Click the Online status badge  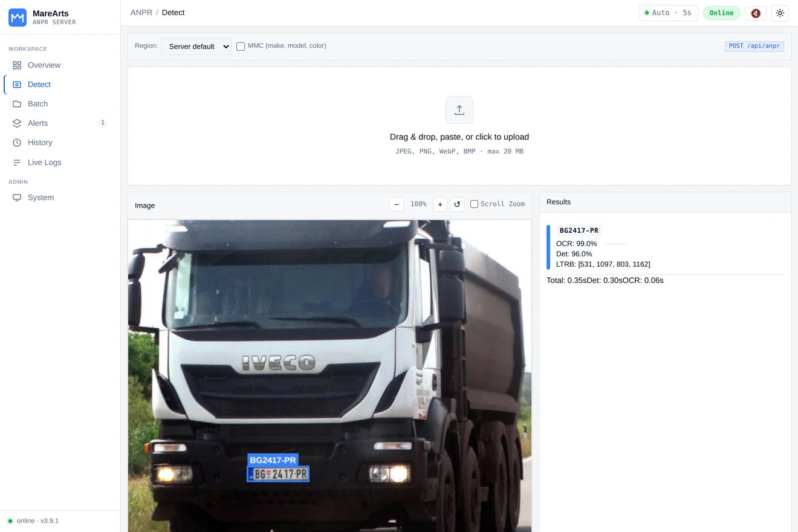pyautogui.click(x=721, y=13)
